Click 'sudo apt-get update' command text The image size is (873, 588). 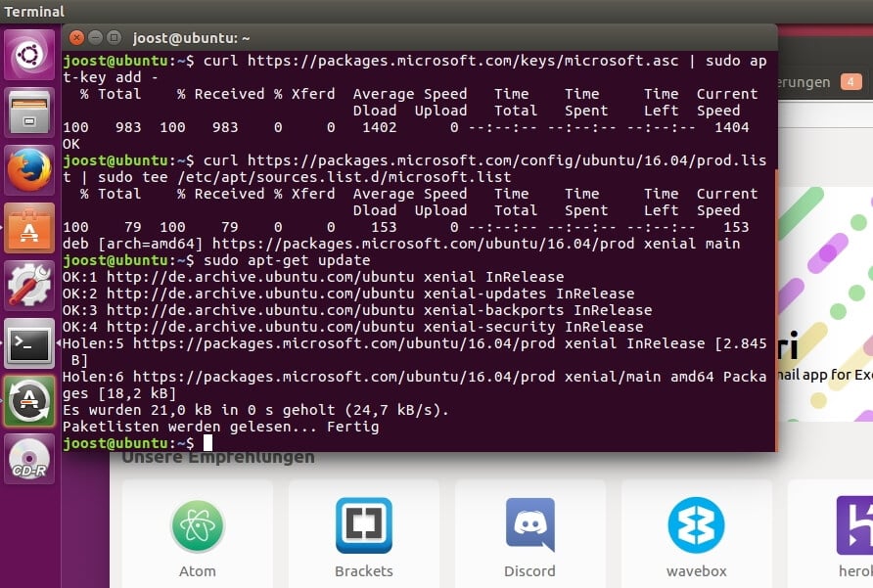point(287,260)
